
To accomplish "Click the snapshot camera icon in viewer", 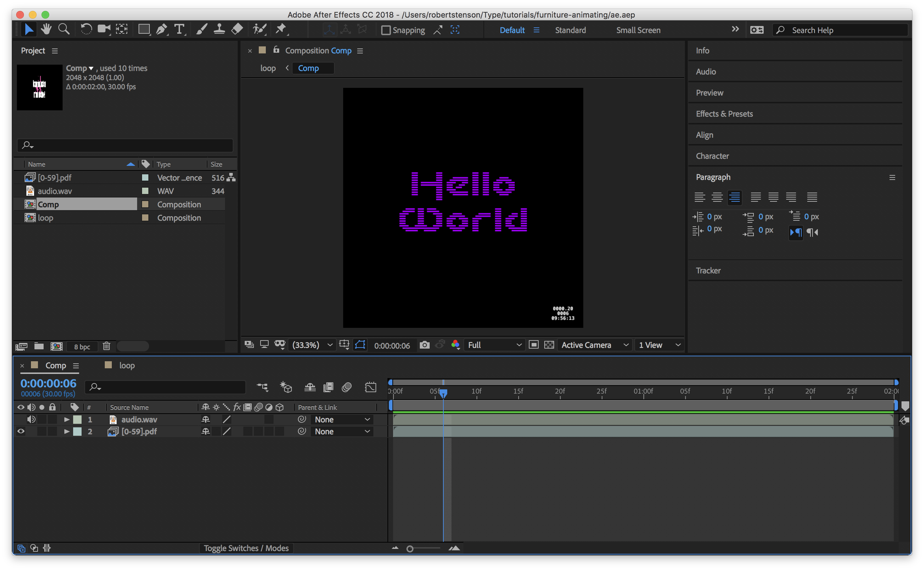I will point(424,345).
